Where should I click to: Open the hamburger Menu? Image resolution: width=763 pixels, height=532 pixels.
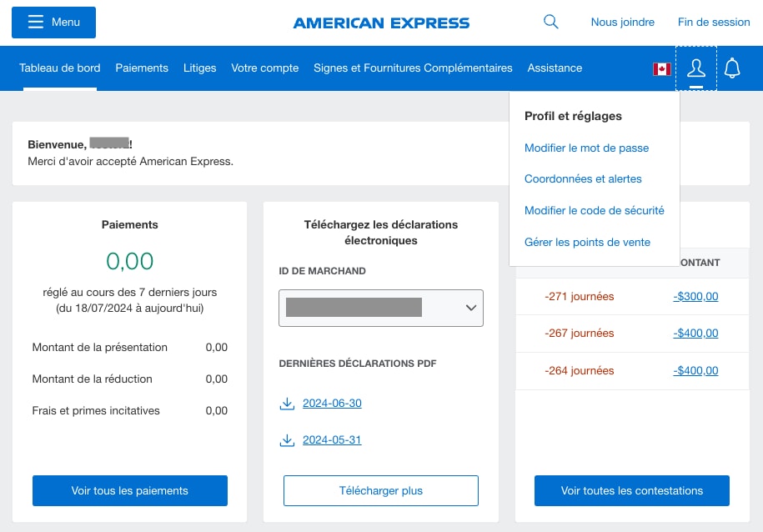pos(53,22)
